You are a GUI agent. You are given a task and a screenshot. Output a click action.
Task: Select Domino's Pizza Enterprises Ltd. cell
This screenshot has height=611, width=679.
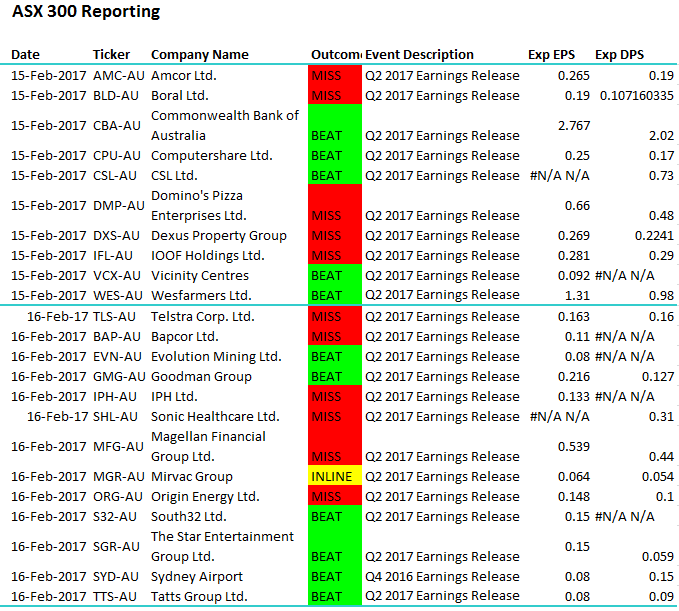point(198,206)
